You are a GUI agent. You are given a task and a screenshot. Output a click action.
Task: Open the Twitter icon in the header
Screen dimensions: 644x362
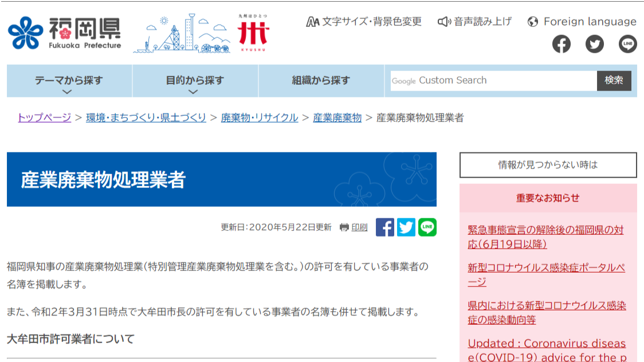point(594,44)
